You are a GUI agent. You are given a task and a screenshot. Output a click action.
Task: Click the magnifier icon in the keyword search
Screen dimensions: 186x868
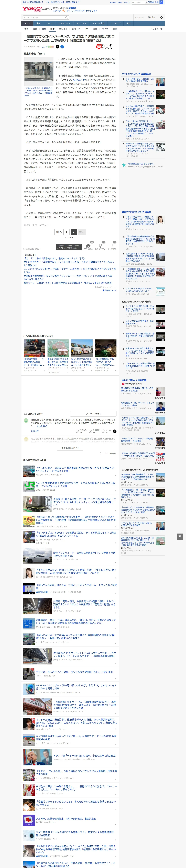click(66, 18)
